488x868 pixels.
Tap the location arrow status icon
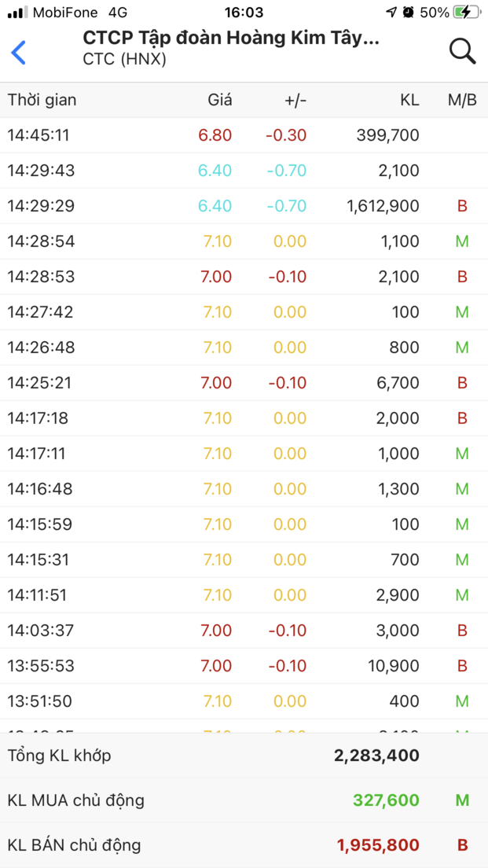pyautogui.click(x=391, y=13)
